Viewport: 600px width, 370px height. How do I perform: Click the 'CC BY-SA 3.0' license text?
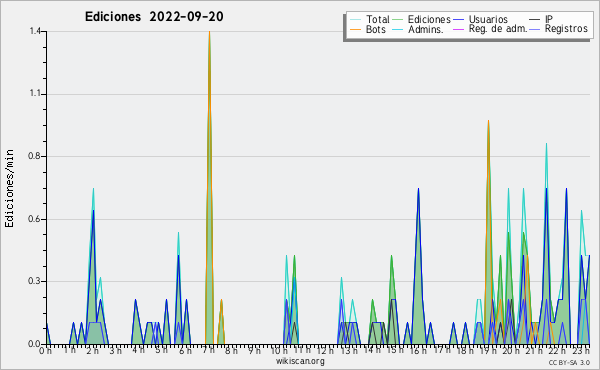pyautogui.click(x=569, y=362)
